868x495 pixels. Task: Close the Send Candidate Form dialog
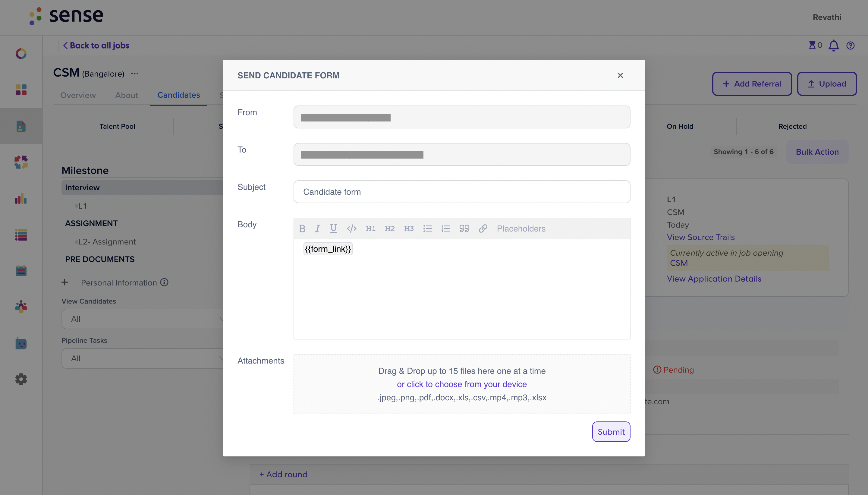click(x=620, y=75)
